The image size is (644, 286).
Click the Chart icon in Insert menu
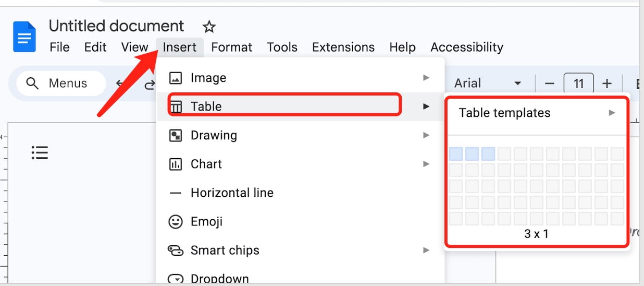tap(176, 164)
